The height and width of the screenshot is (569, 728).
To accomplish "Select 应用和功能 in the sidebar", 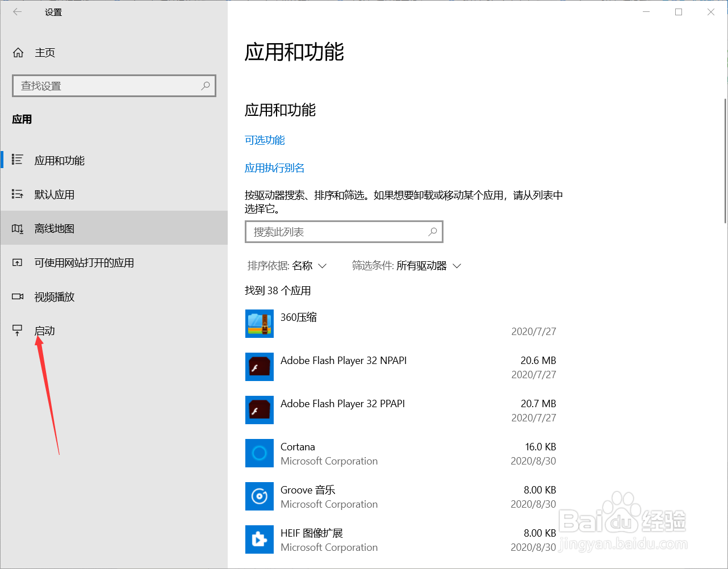I will point(114,160).
